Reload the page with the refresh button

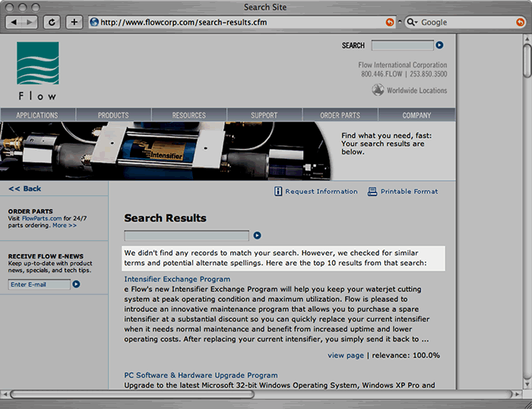click(52, 22)
